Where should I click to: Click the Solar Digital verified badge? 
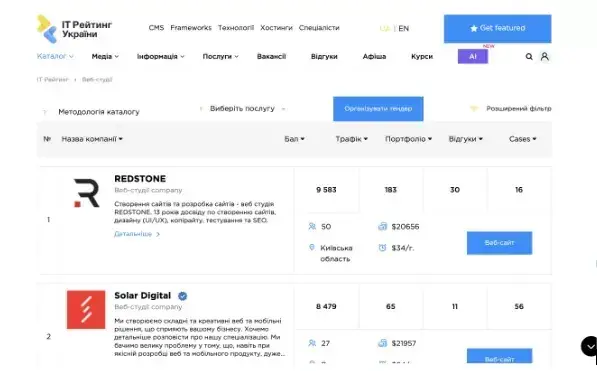coord(182,296)
